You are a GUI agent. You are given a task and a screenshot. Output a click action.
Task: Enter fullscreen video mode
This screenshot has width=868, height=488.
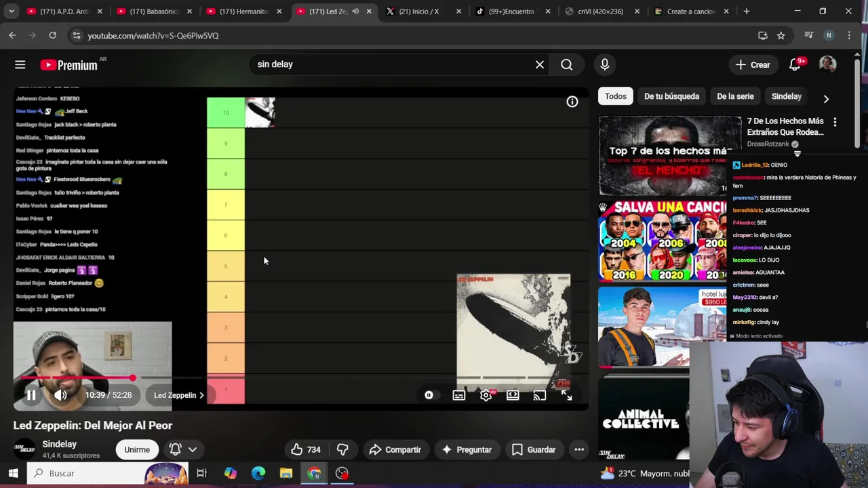point(566,395)
